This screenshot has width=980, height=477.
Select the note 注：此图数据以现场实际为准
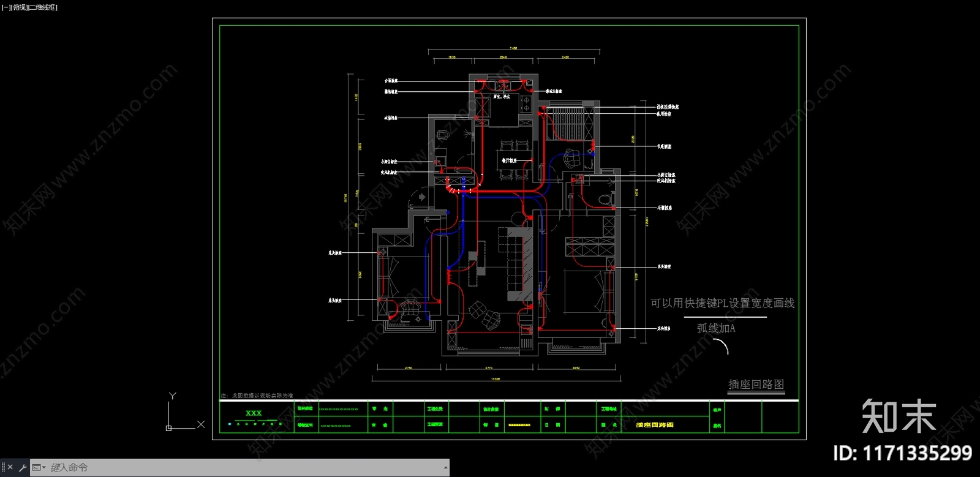click(x=257, y=396)
